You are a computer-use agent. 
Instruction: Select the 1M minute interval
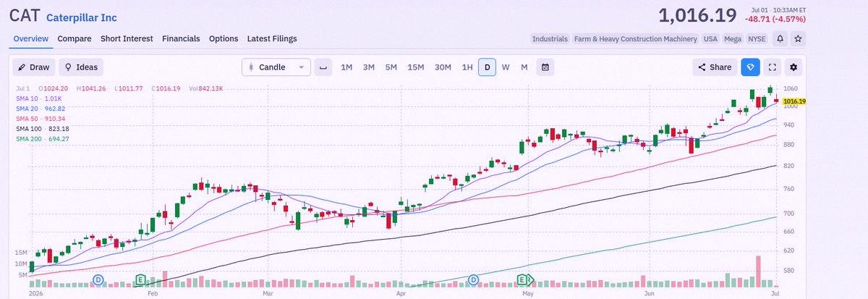point(346,67)
